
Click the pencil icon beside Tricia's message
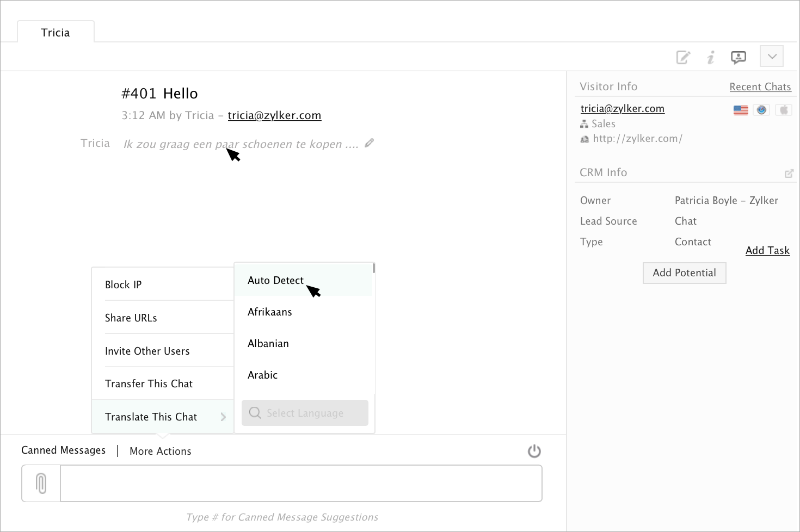point(370,143)
